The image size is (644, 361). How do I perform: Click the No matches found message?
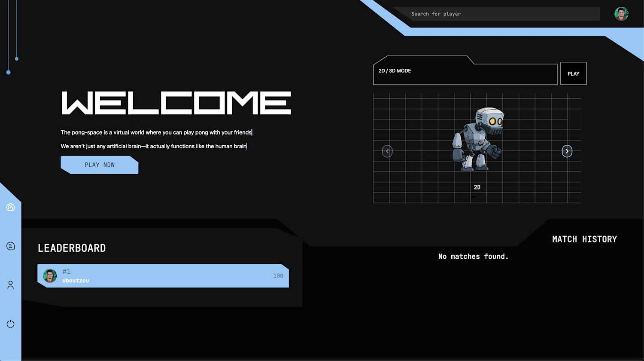(x=473, y=257)
